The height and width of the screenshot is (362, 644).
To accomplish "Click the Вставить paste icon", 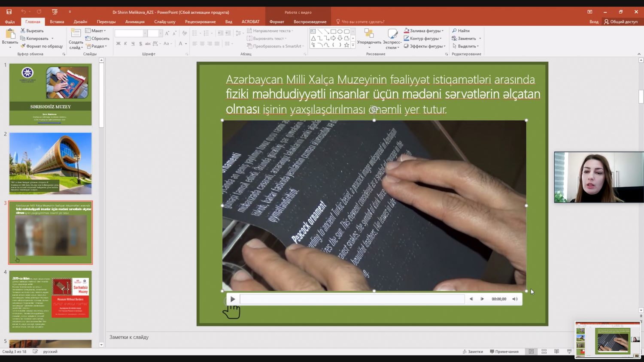I will pyautogui.click(x=9, y=34).
